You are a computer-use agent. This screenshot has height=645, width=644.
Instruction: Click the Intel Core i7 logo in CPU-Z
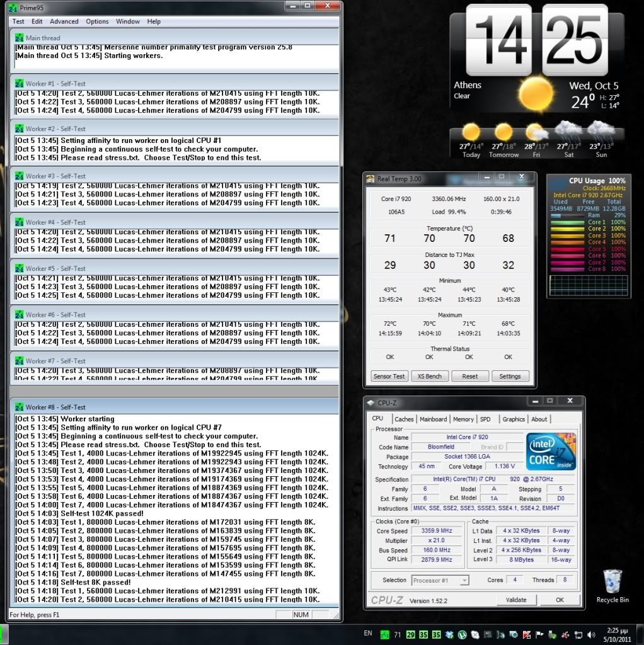[x=551, y=451]
